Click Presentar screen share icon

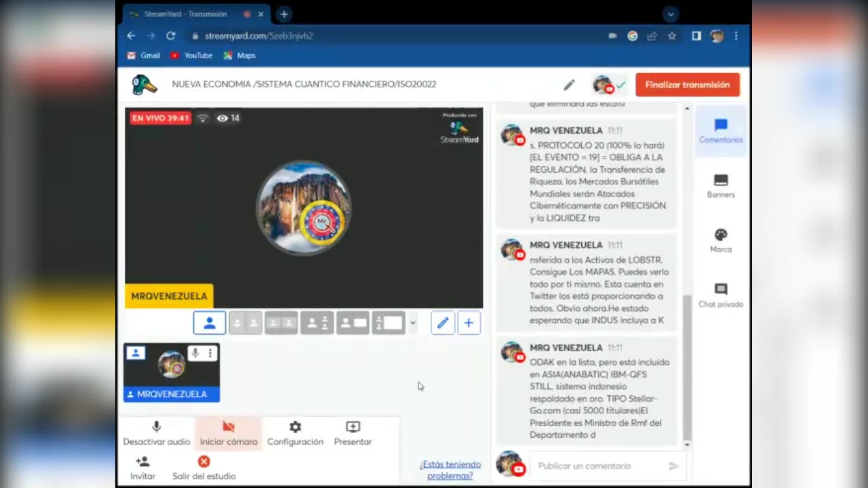[353, 433]
